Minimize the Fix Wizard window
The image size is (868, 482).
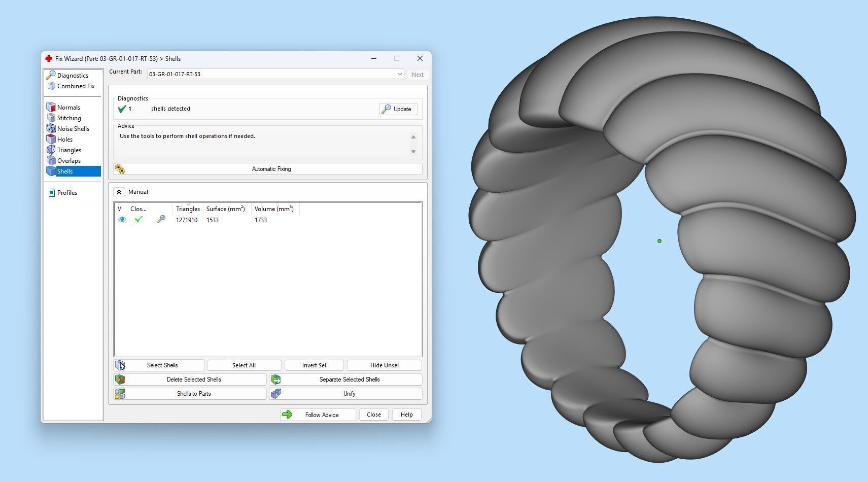click(374, 59)
